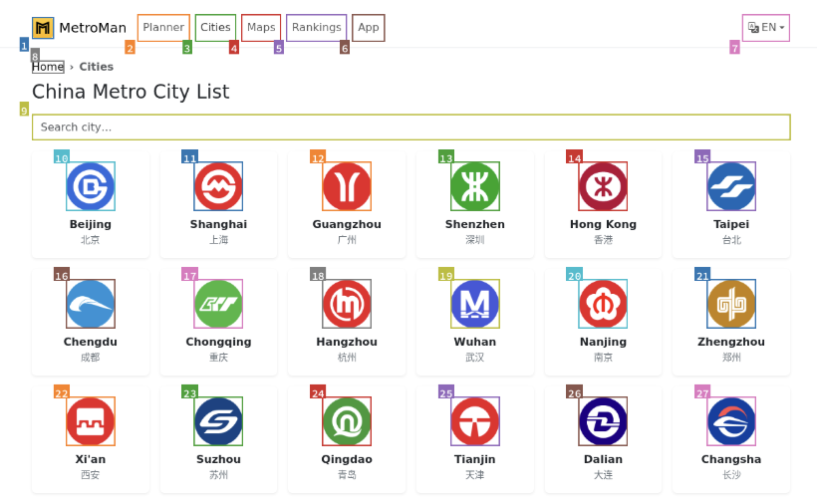Click the Beijing subway logo icon

pyautogui.click(x=91, y=186)
